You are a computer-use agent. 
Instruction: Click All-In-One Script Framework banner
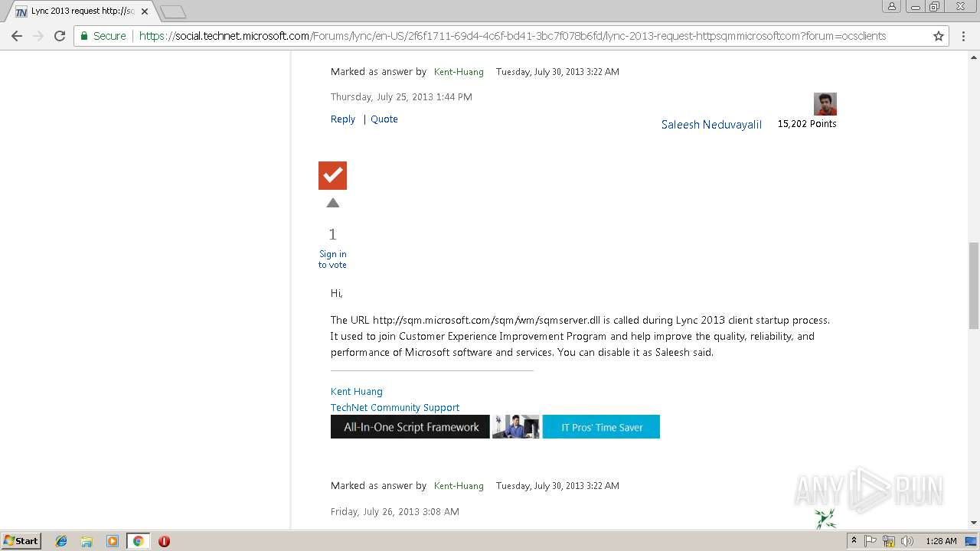410,427
